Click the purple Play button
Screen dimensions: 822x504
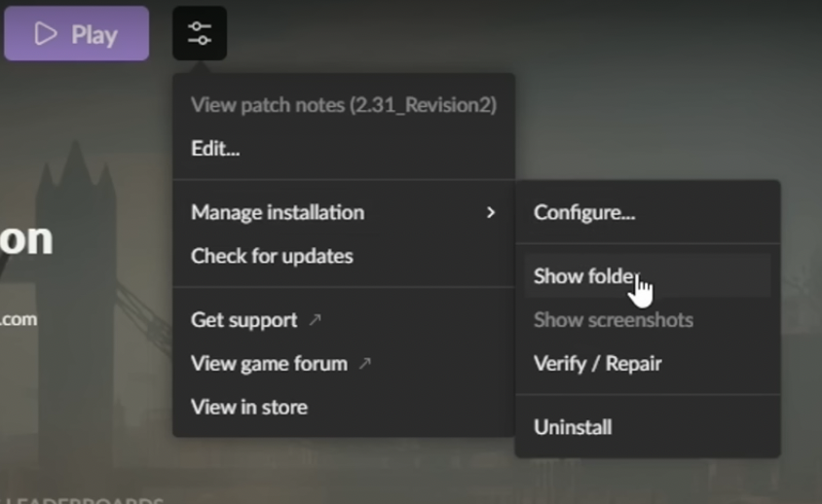(76, 34)
